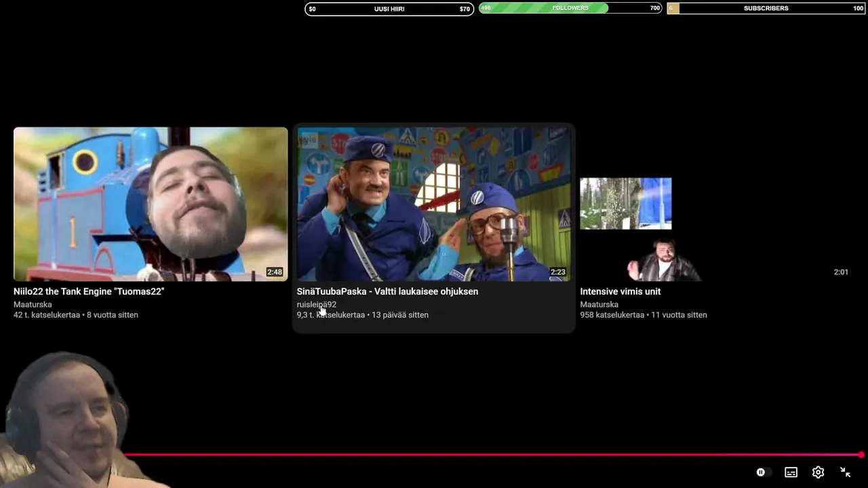Click '42 t. katselukertaa • 8 vuotta sitten'

pos(76,314)
